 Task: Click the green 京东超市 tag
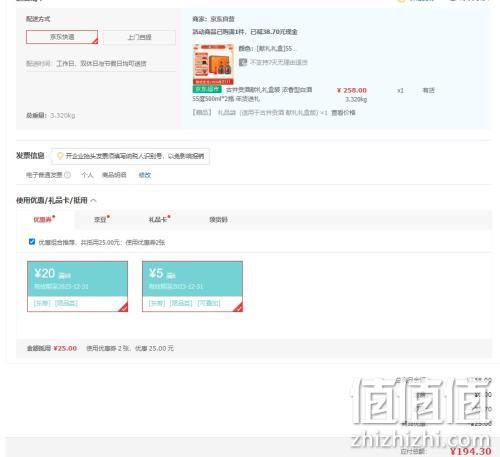(x=207, y=89)
